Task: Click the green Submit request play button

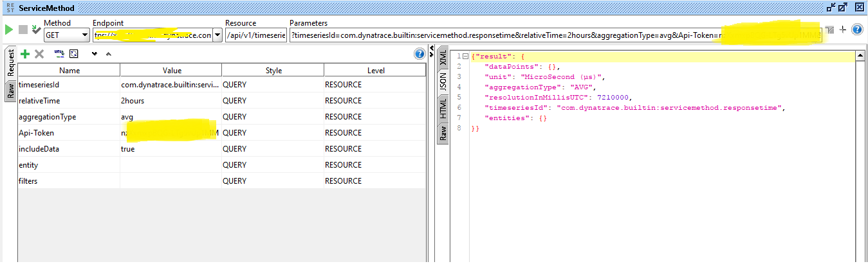Action: pyautogui.click(x=9, y=30)
